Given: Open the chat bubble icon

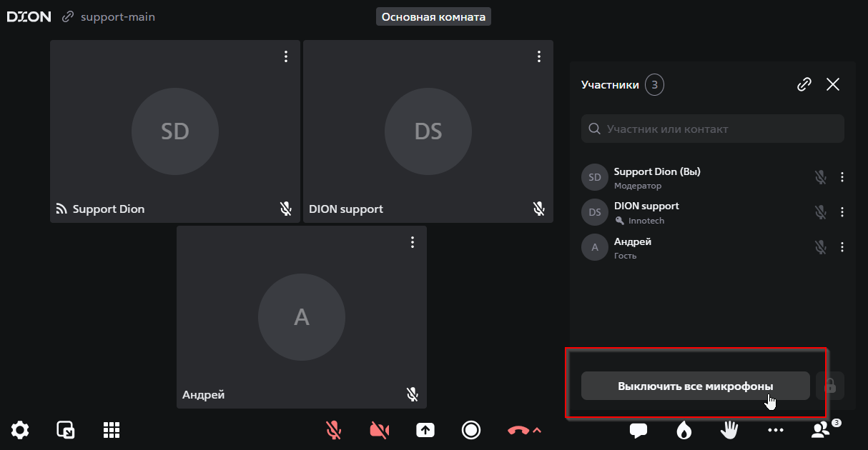Looking at the screenshot, I should pos(638,430).
